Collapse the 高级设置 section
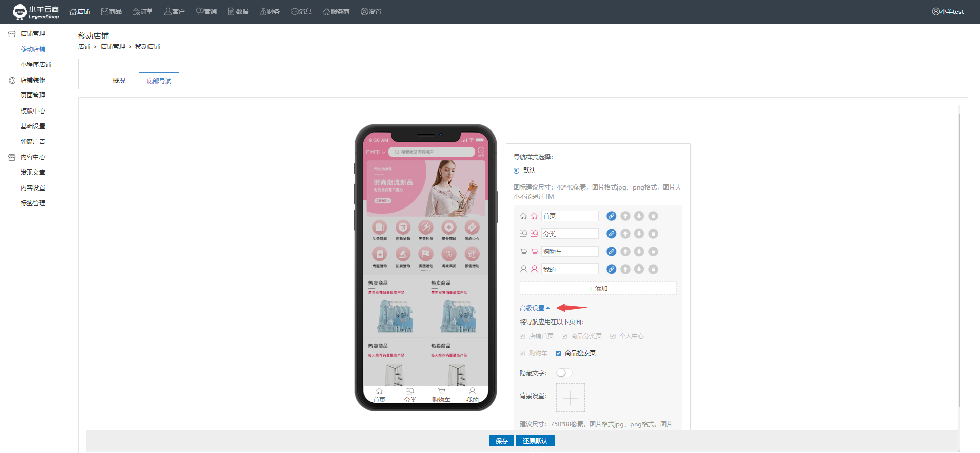This screenshot has width=980, height=453. coord(534,308)
